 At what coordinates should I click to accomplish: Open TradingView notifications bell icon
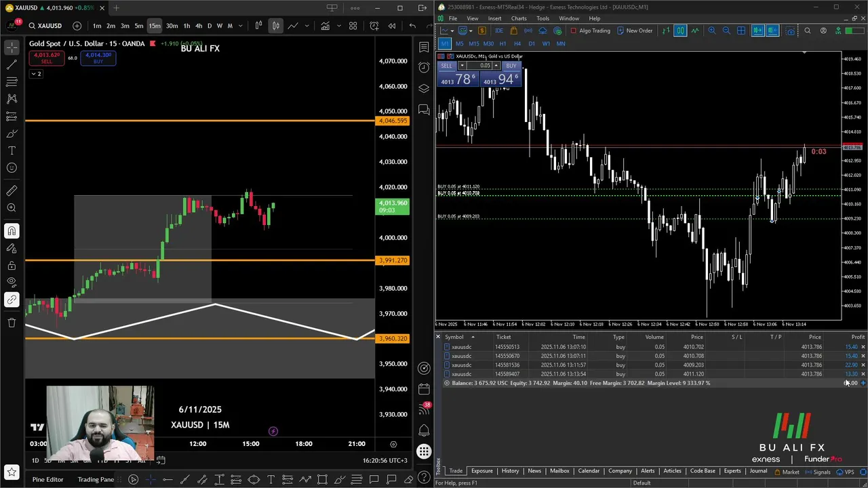pyautogui.click(x=424, y=430)
